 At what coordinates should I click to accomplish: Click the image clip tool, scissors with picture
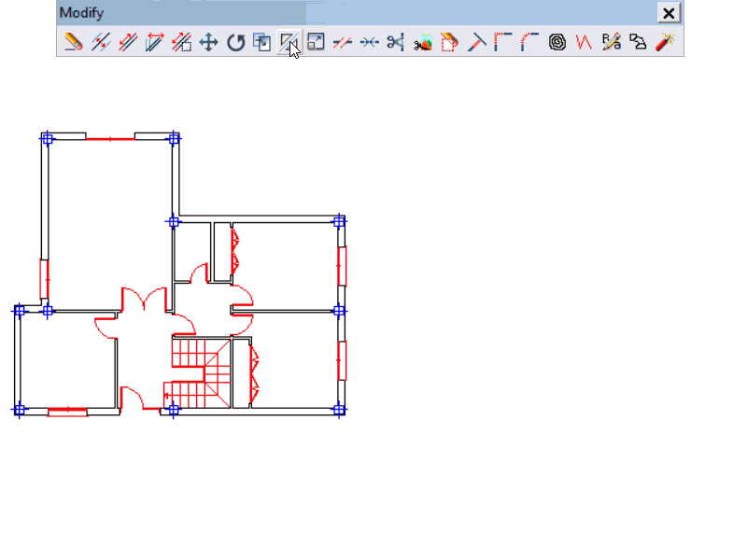(x=423, y=42)
